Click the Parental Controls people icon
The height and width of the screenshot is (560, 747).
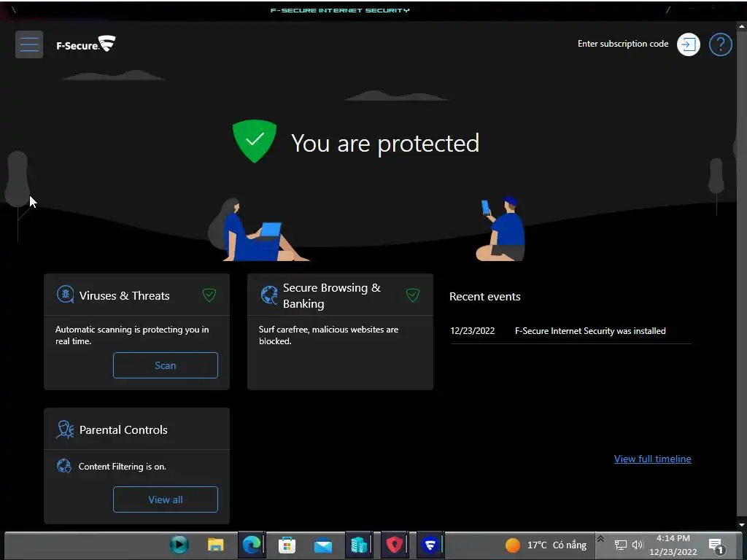[65, 429]
